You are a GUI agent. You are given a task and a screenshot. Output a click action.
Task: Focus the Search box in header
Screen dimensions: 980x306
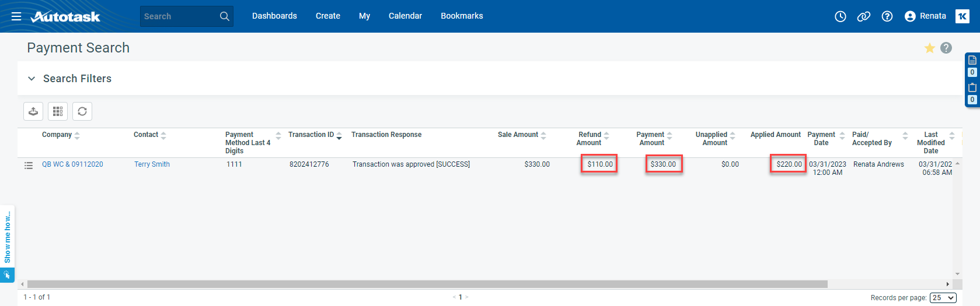point(179,16)
